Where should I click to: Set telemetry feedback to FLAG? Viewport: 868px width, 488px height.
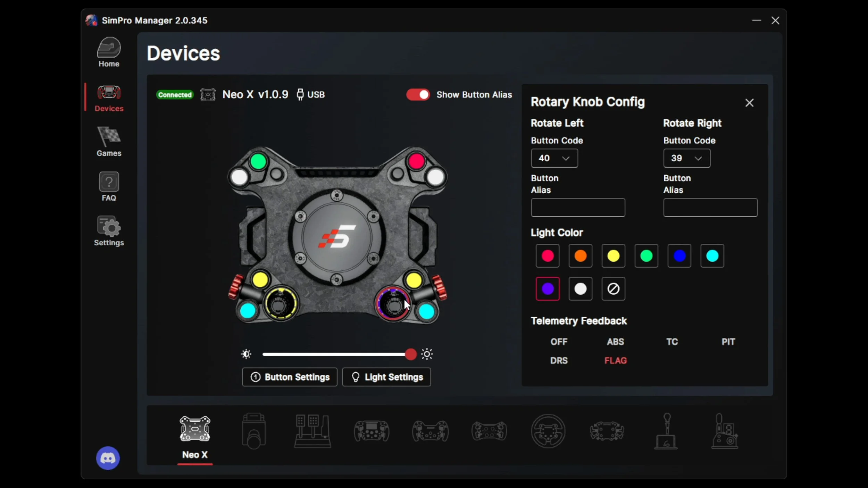pos(615,360)
